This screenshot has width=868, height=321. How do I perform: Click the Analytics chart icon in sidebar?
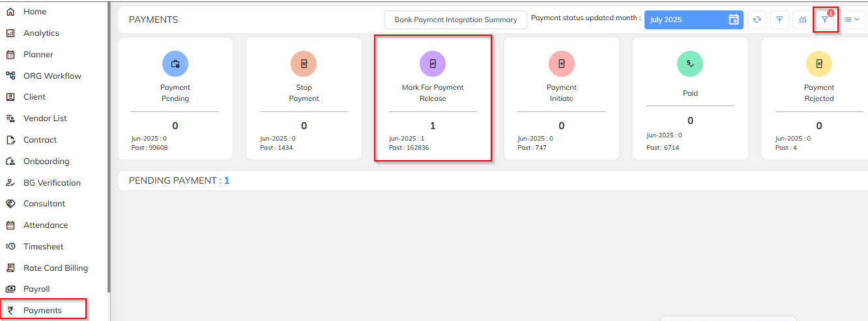(x=10, y=33)
